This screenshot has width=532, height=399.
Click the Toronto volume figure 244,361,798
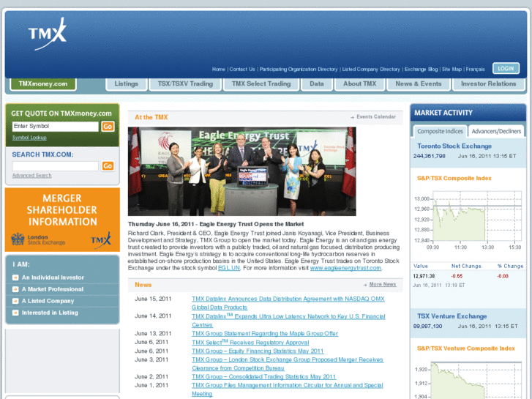pyautogui.click(x=430, y=156)
